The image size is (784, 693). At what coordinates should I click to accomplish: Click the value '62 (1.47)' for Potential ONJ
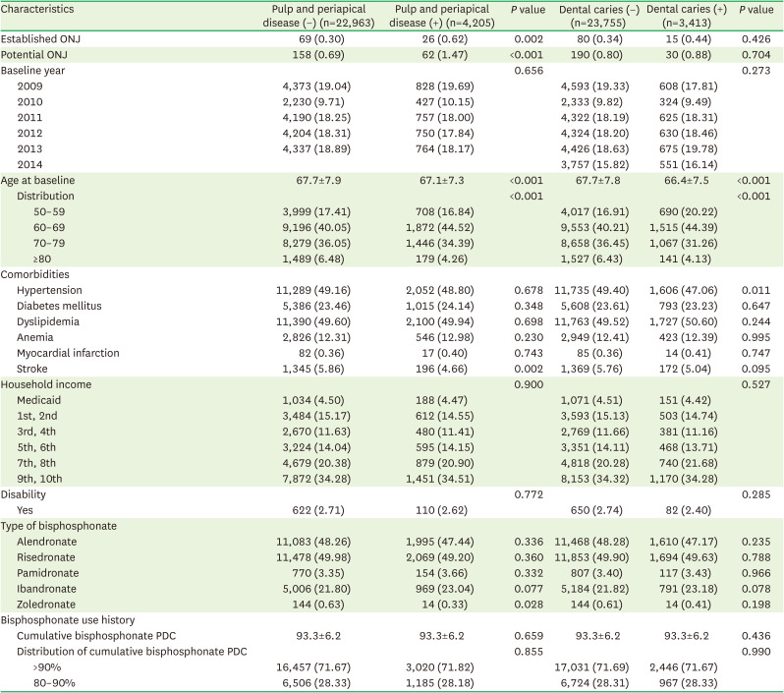444,54
